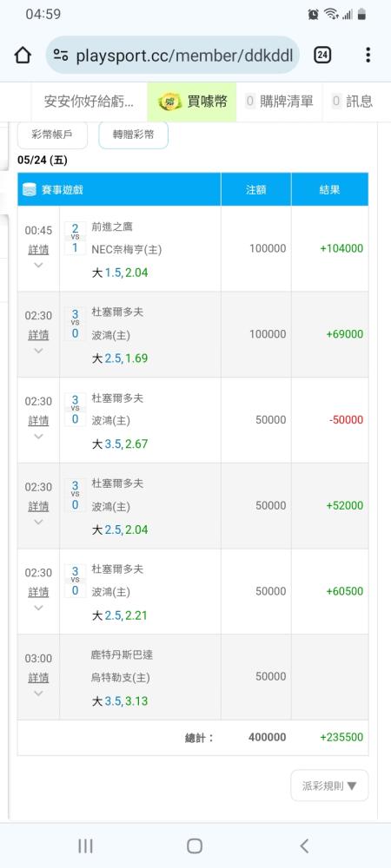391x868 pixels.
Task: Open the browser tabs counter icon
Action: coord(322,55)
